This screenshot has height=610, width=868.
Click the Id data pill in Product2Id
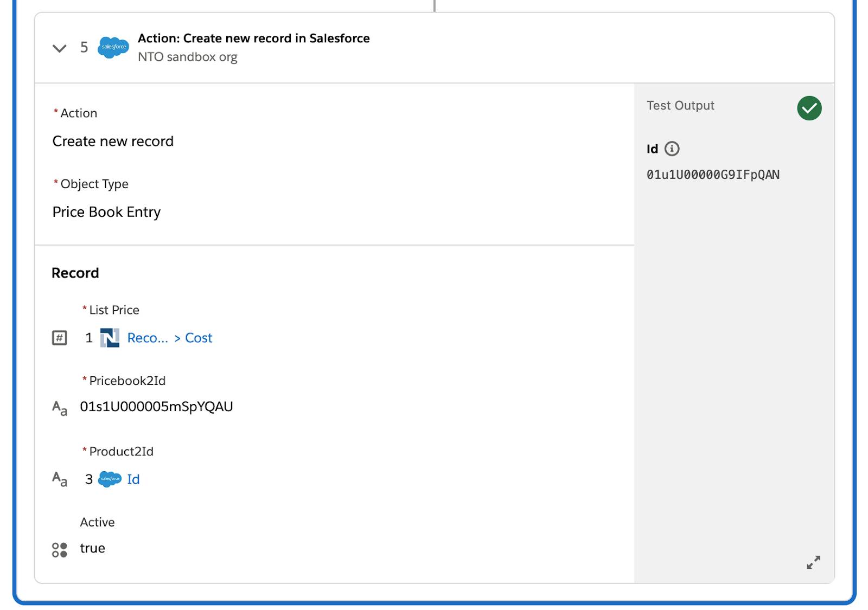133,479
